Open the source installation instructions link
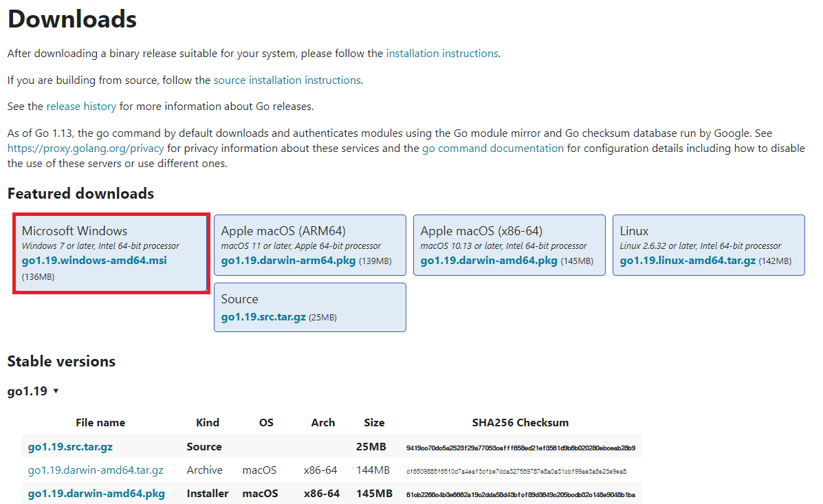 [x=287, y=80]
